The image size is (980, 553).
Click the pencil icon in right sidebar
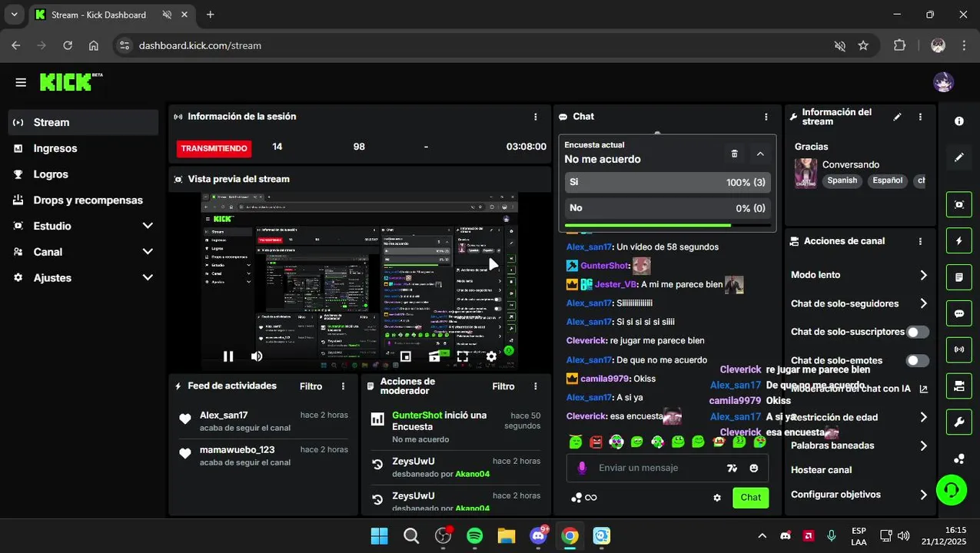pyautogui.click(x=959, y=157)
